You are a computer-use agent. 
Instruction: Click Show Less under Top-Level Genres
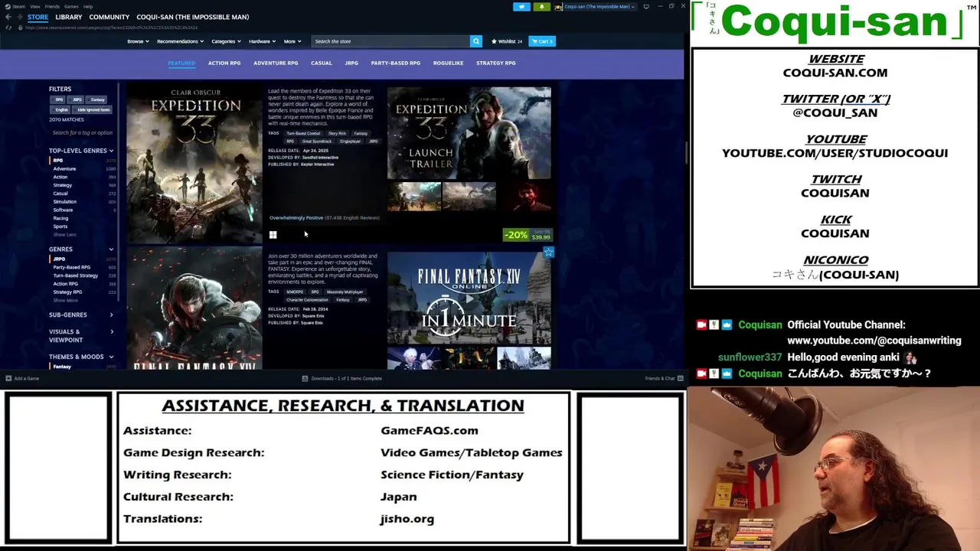(x=64, y=235)
